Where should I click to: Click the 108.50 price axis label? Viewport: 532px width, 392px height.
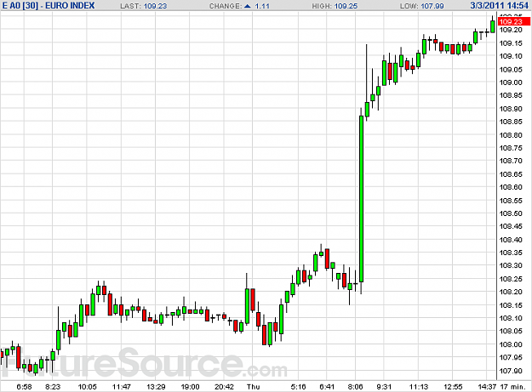(511, 213)
